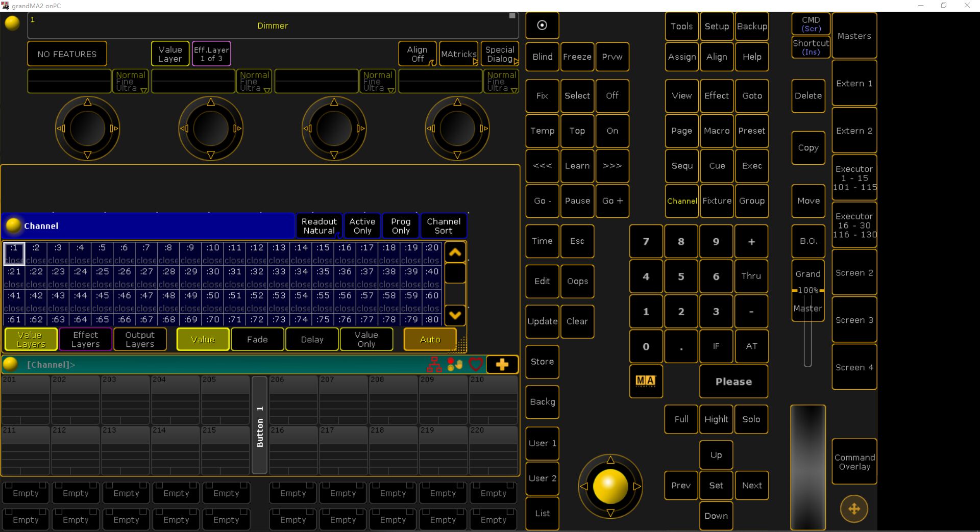
Task: Switch to Output Layers tab
Action: 140,339
